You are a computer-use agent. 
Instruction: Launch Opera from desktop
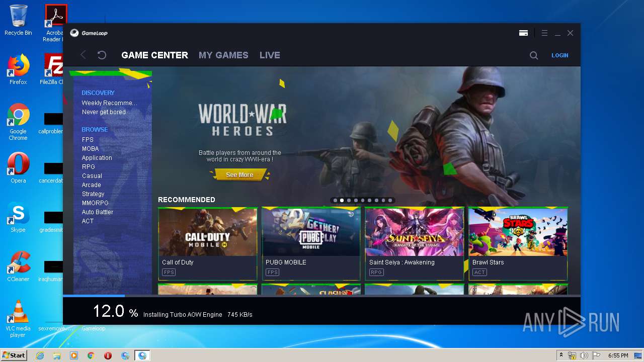[x=18, y=168]
